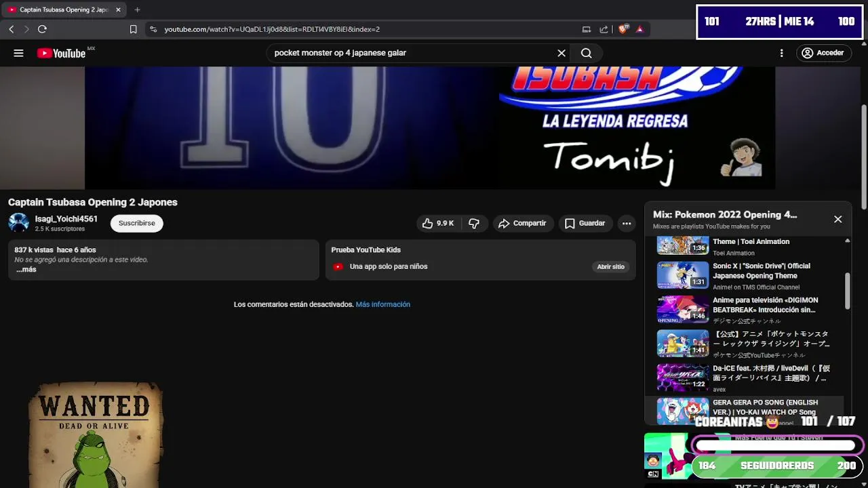868x488 pixels.
Task: Close the Mix playlist panel
Action: point(838,219)
